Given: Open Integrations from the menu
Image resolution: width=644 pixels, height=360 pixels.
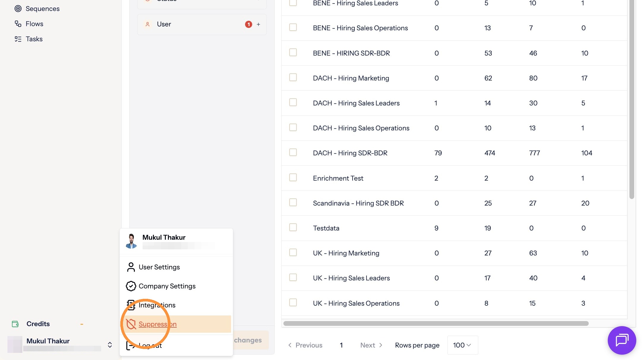Looking at the screenshot, I should coord(176,305).
